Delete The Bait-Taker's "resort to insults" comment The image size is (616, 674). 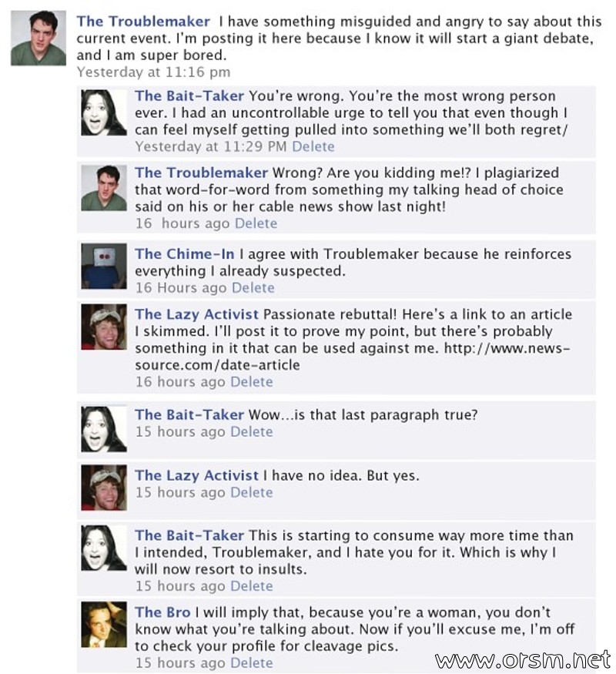tap(252, 586)
